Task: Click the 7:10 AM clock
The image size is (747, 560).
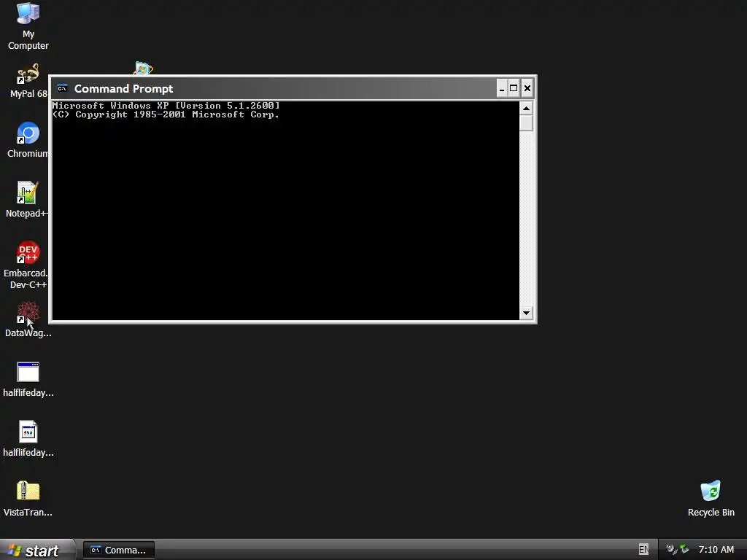Action: [x=716, y=550]
